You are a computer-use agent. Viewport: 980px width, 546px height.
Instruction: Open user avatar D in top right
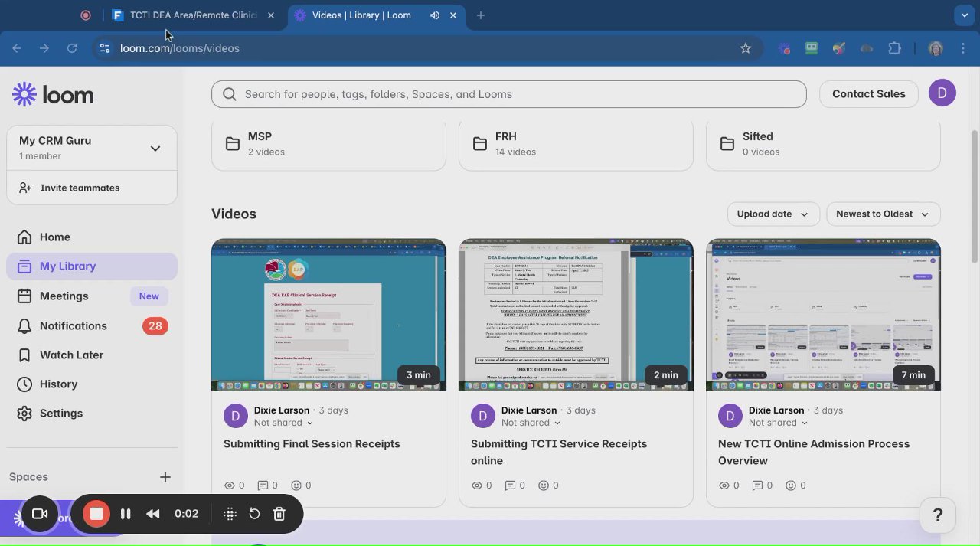click(942, 93)
